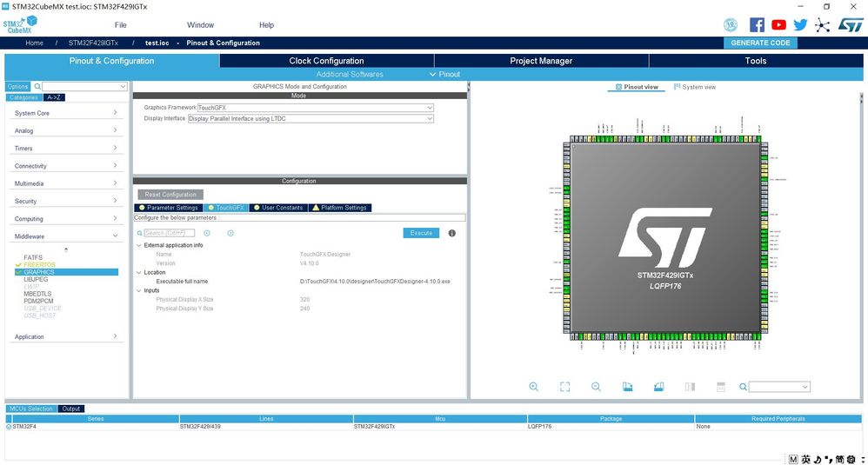Open ST YouTube channel icon
Image resolution: width=868 pixels, height=465 pixels.
(778, 25)
